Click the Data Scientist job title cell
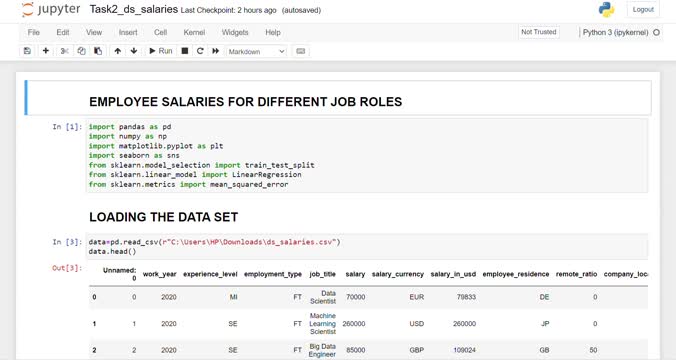 tap(323, 297)
